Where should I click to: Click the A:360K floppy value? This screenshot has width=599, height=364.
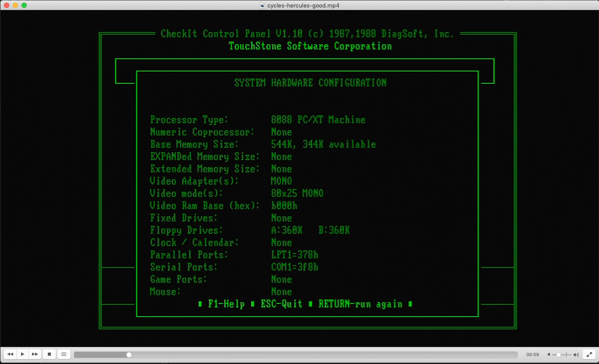[x=287, y=230]
